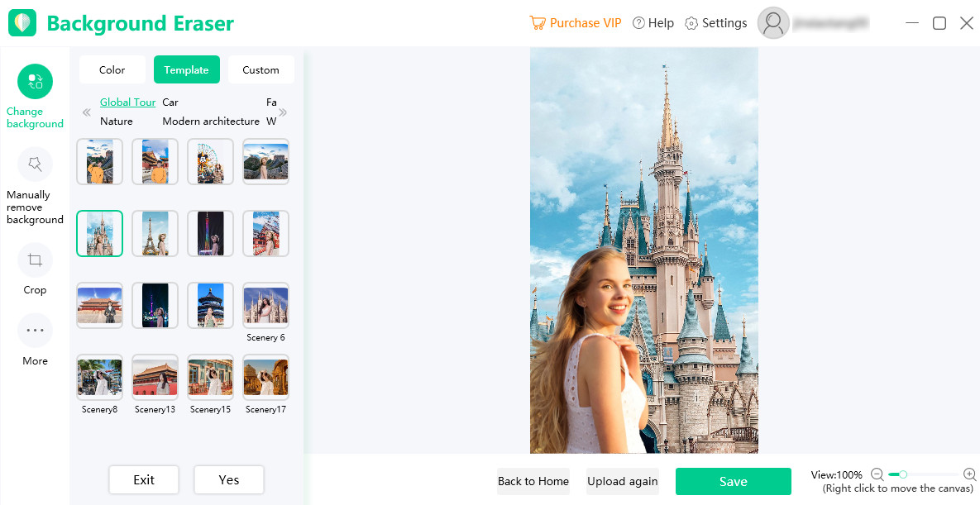Open the More options icon
Image resolution: width=980 pixels, height=505 pixels.
coord(35,331)
